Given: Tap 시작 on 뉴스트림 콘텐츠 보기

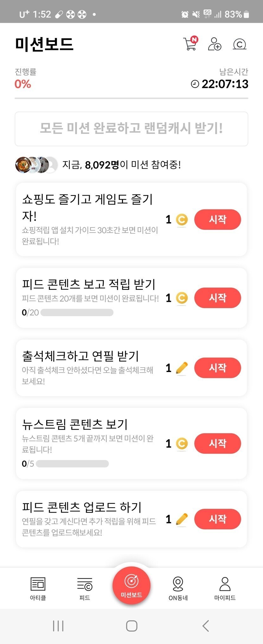Looking at the screenshot, I should 217,443.
